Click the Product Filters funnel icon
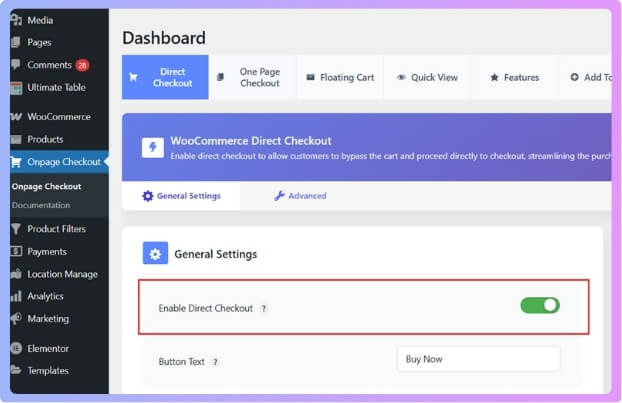 click(16, 229)
